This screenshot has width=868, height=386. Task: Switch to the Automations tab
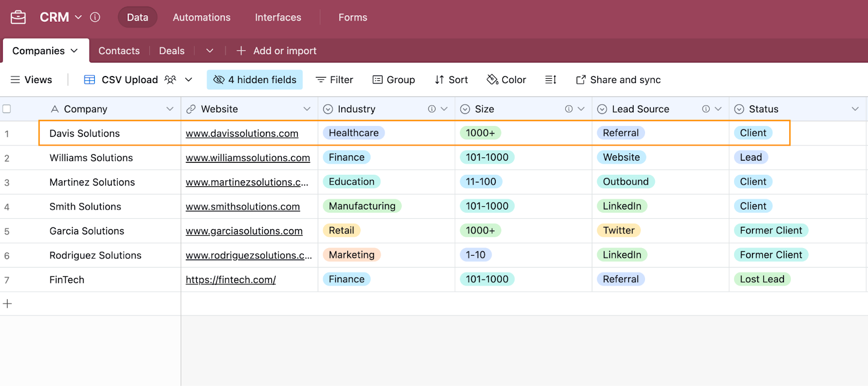coord(202,17)
